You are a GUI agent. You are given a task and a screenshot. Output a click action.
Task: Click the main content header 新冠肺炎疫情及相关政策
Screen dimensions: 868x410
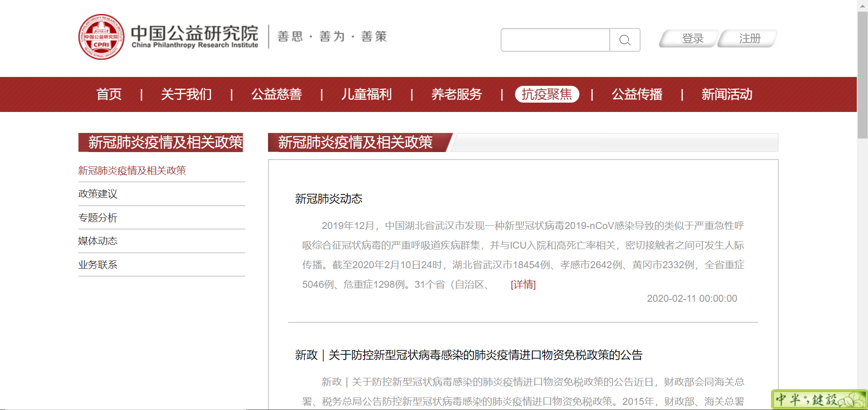tap(355, 142)
